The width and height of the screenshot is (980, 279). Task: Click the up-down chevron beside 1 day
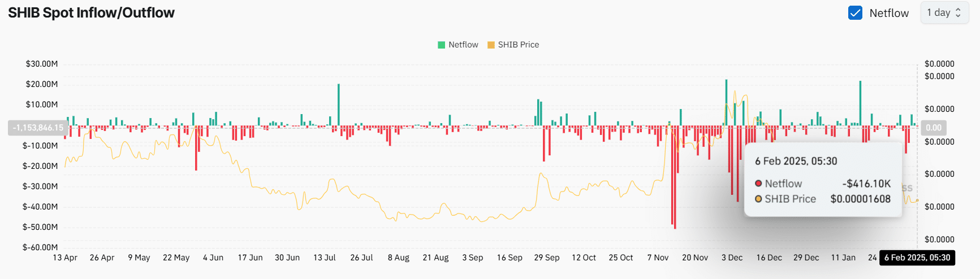[958, 12]
